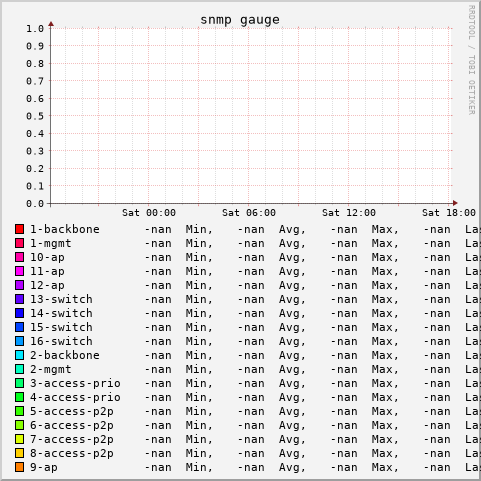Click the 1-mgmt legend color box

coord(19,243)
